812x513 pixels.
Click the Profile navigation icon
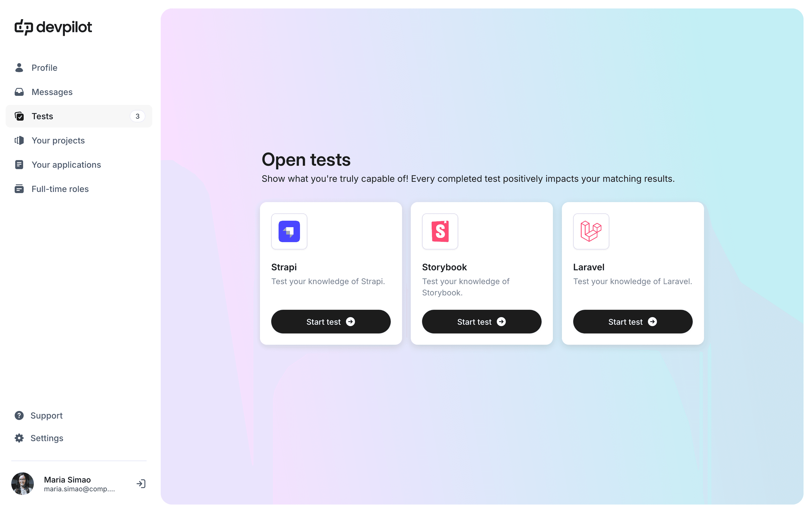(x=19, y=67)
